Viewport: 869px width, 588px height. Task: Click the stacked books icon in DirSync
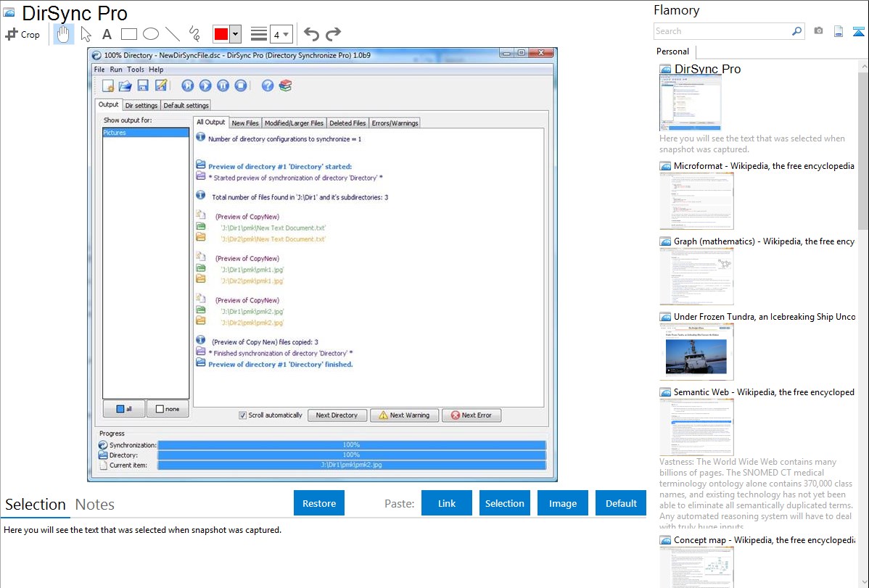(285, 86)
